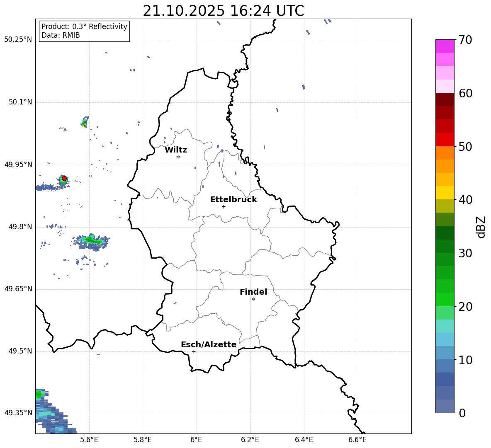Click the Product: 0.3° Reflectivity text
This screenshot has height=448, width=491.
84,27
